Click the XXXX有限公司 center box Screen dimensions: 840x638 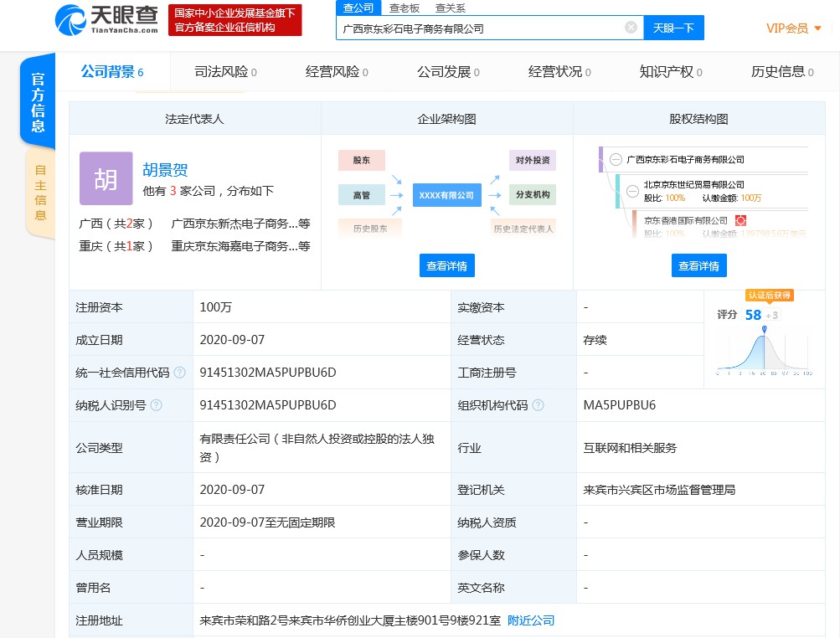click(446, 195)
